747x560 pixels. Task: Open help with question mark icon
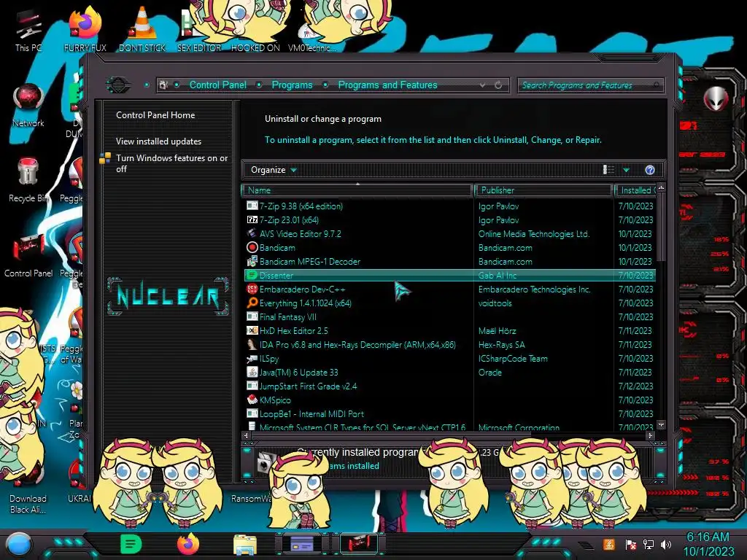click(650, 170)
